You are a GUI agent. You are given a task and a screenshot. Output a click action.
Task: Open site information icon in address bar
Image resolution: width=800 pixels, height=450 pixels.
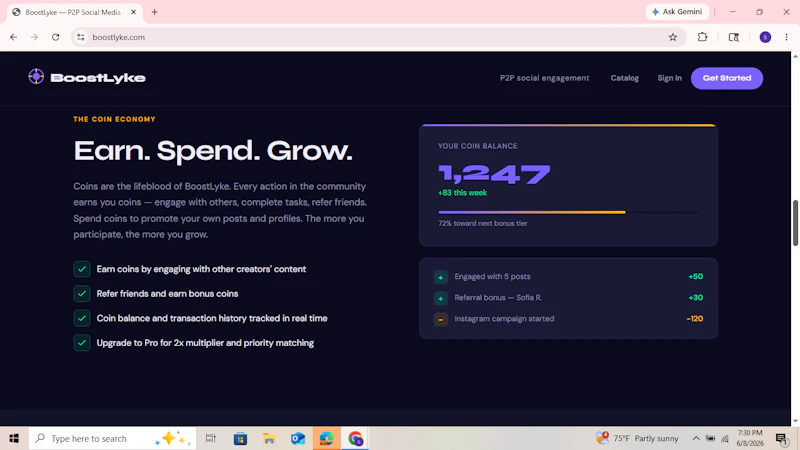pyautogui.click(x=81, y=37)
